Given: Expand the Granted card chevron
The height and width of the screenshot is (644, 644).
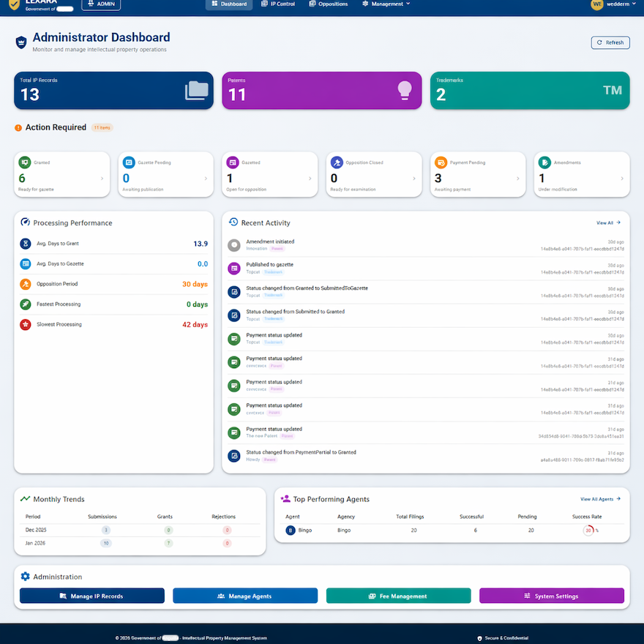Looking at the screenshot, I should pos(102,179).
